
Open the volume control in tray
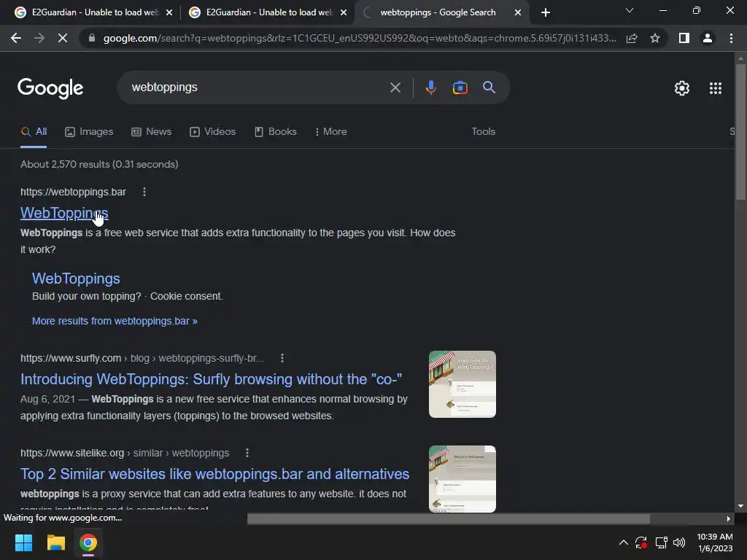click(679, 542)
